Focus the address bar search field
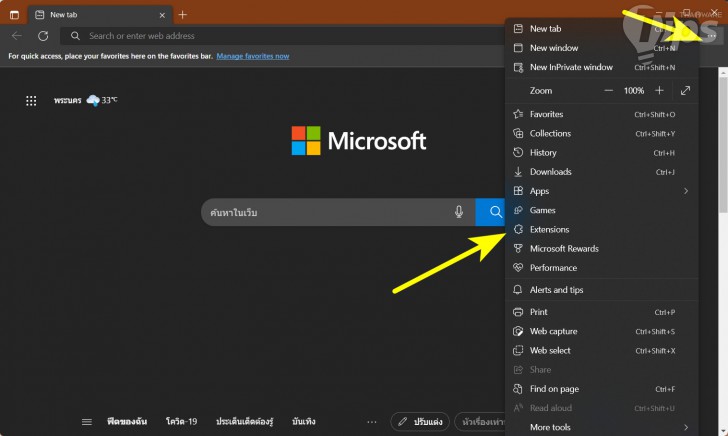 pyautogui.click(x=283, y=36)
